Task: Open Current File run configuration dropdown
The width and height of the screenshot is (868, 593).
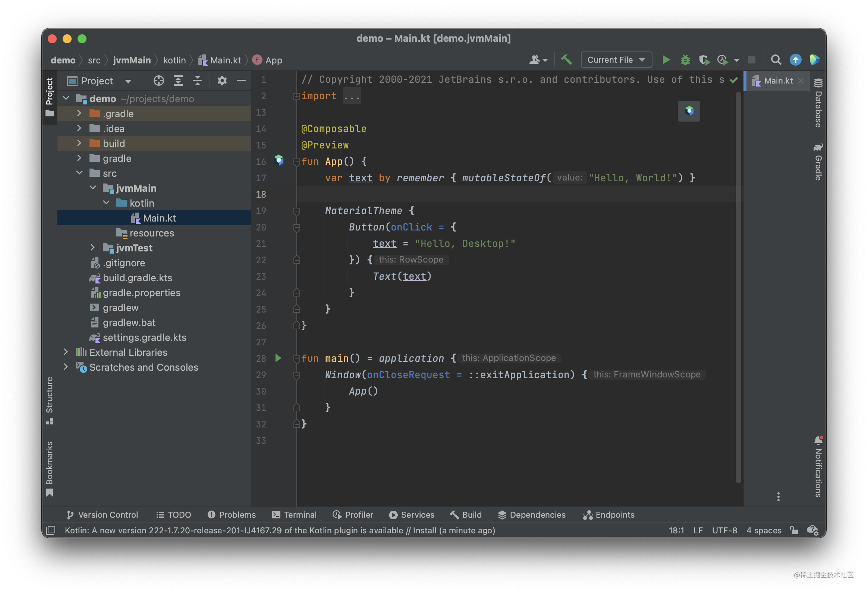Action: coord(616,60)
